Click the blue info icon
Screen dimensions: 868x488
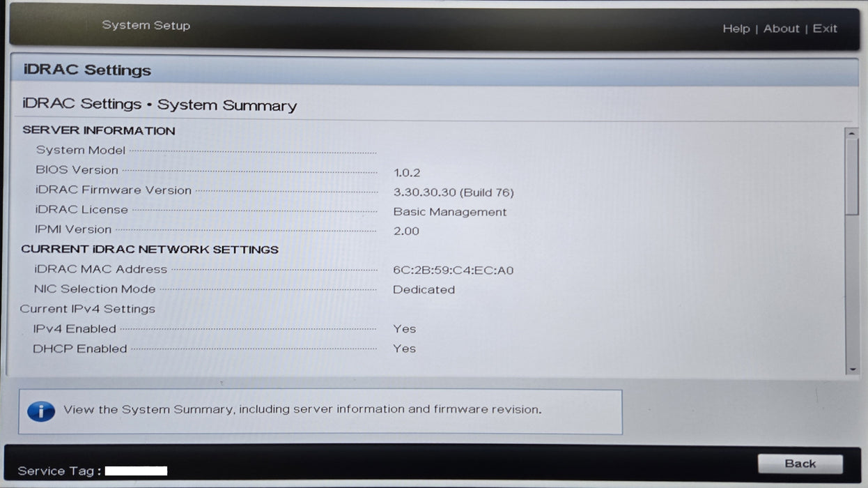tap(41, 411)
